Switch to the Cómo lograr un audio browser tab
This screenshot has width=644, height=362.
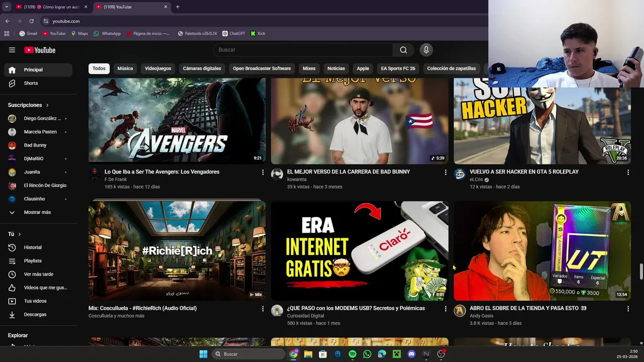pyautogui.click(x=50, y=7)
